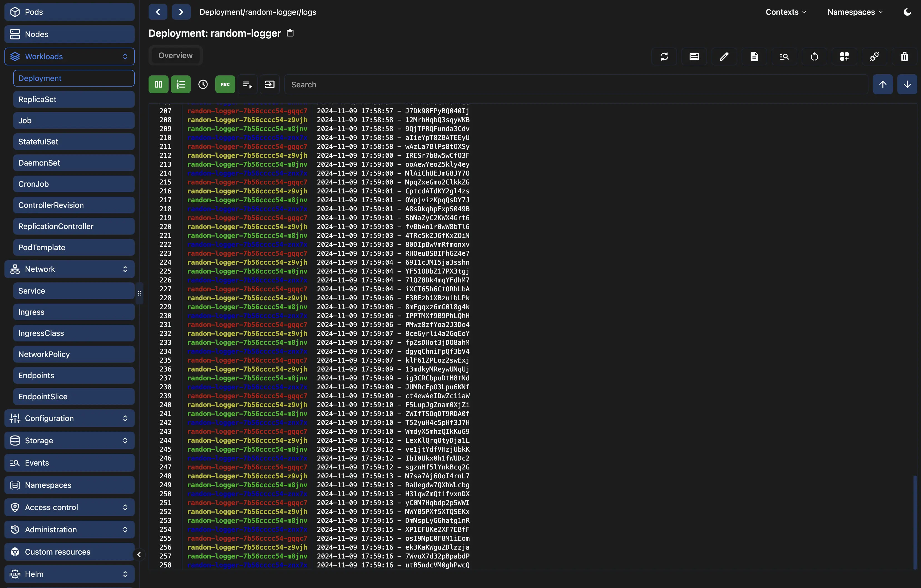921x588 pixels.
Task: Click the restart rollout icon
Action: click(x=814, y=56)
